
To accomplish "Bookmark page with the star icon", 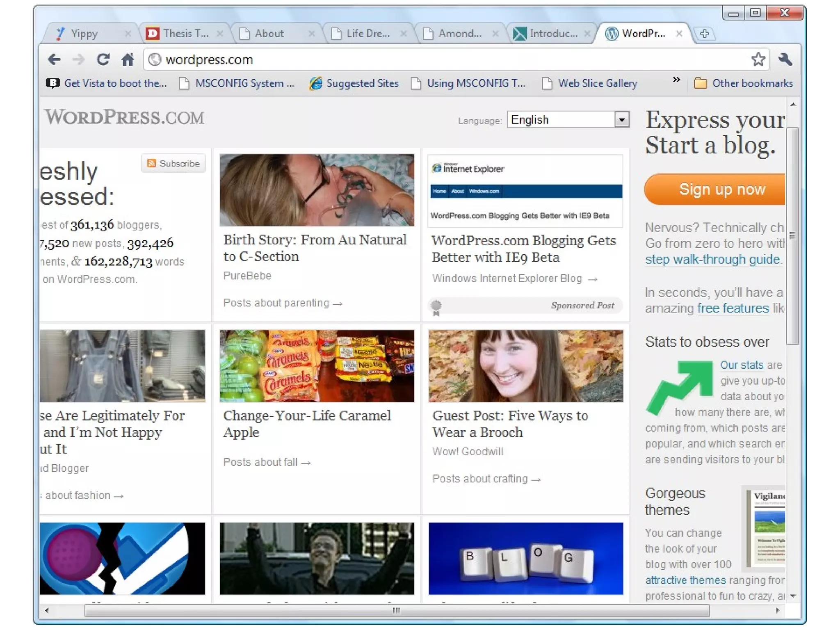I will (x=758, y=60).
